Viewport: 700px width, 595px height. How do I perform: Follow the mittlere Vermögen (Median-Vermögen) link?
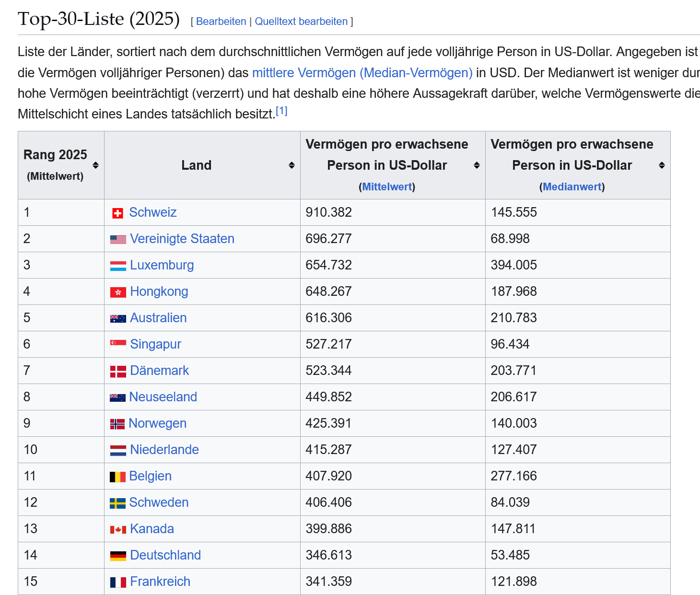tap(362, 73)
